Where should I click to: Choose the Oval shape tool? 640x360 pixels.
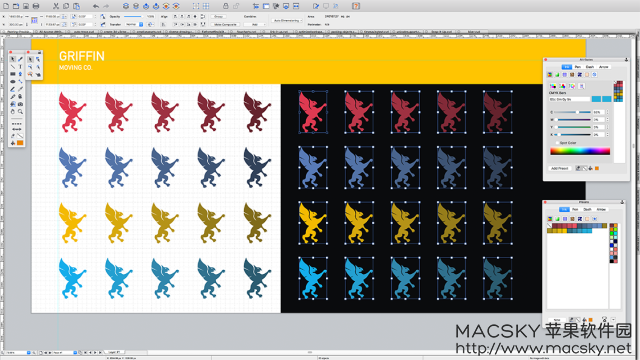(13, 82)
